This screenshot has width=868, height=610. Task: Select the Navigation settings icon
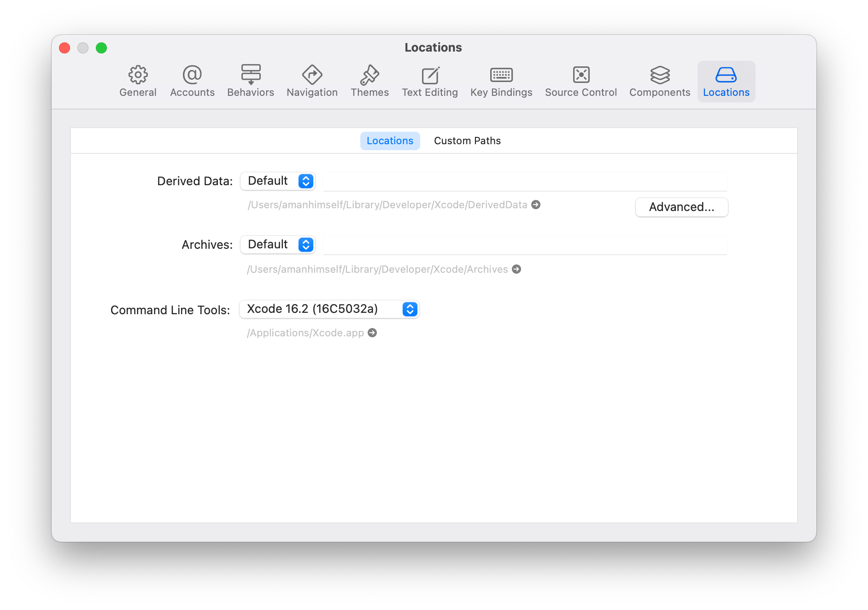(312, 81)
